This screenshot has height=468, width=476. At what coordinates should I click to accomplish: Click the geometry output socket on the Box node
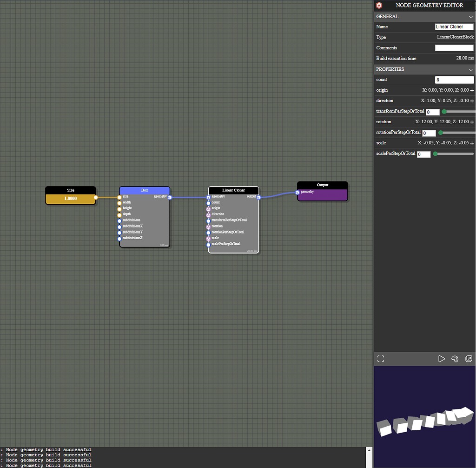[x=169, y=196]
